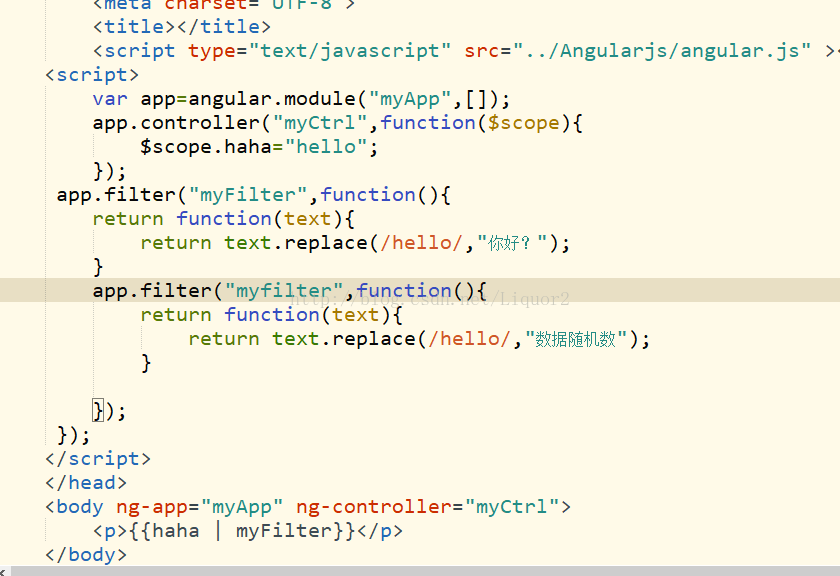Click the "app.controller("myCtrl"" line

pos(338,123)
